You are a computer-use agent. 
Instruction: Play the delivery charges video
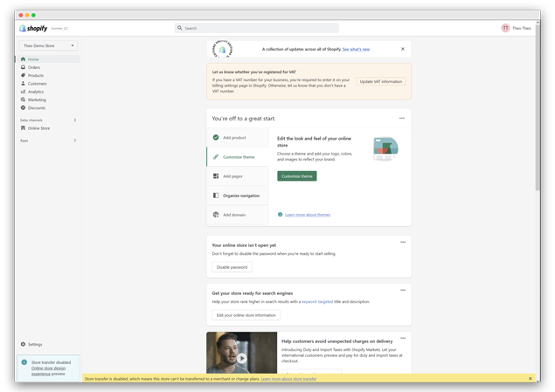pos(242,358)
